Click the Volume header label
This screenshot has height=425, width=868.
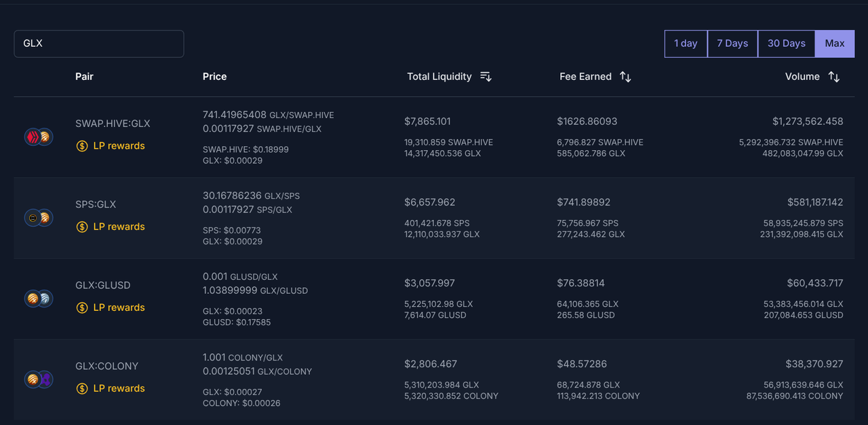(x=802, y=77)
